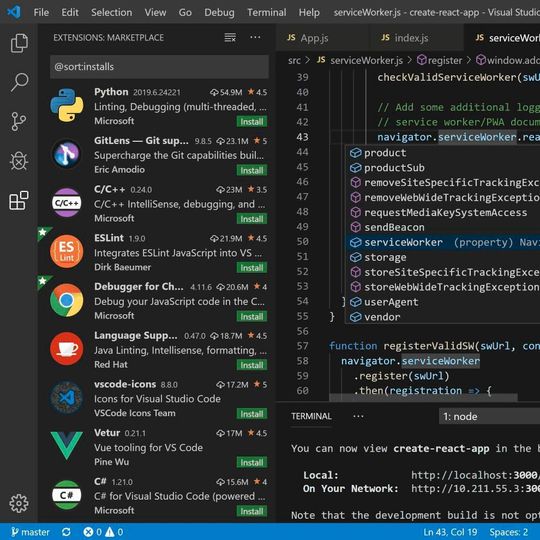Click the Vetur extension icon
The height and width of the screenshot is (540, 540).
(x=66, y=445)
